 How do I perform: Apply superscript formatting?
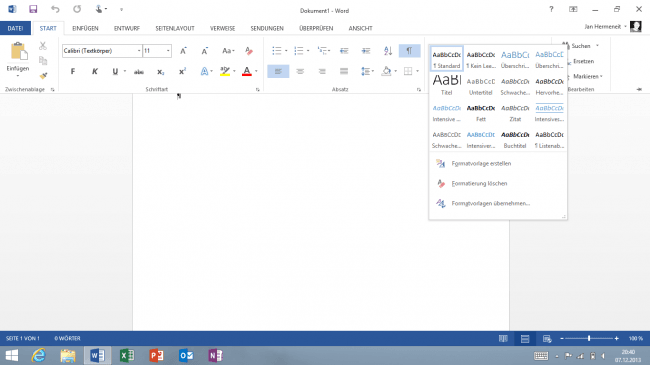pyautogui.click(x=182, y=72)
